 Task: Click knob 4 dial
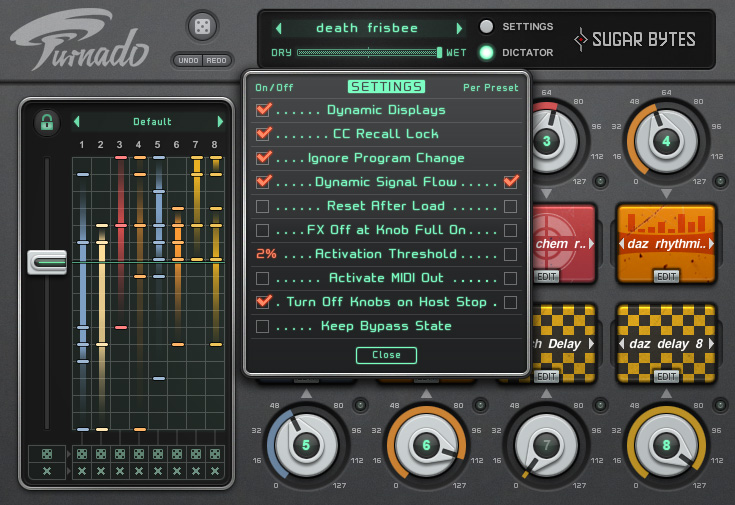point(666,141)
